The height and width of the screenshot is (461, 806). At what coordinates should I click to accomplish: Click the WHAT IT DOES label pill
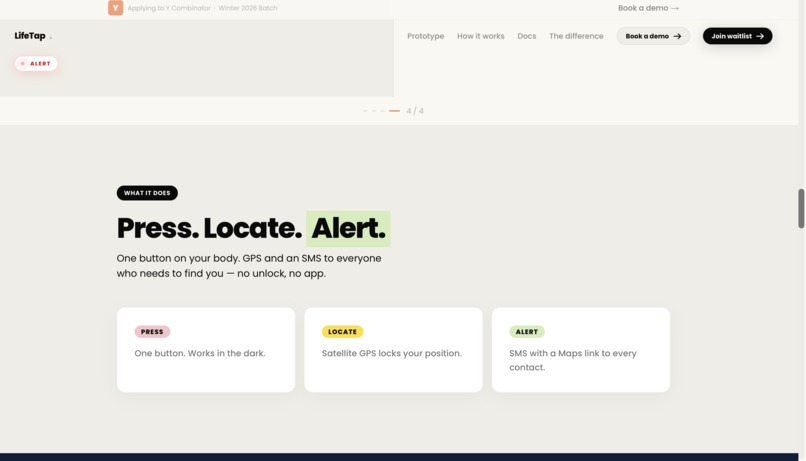point(147,193)
